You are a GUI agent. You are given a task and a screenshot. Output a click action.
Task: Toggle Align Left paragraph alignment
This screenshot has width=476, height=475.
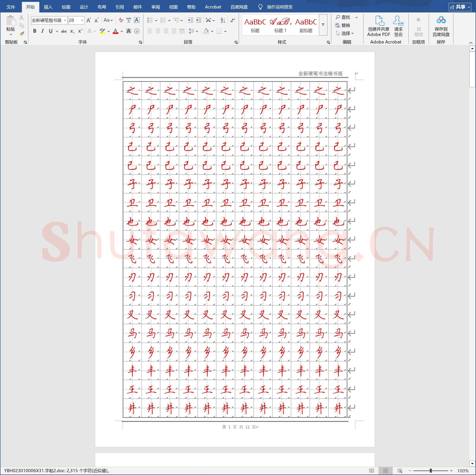tap(150, 31)
